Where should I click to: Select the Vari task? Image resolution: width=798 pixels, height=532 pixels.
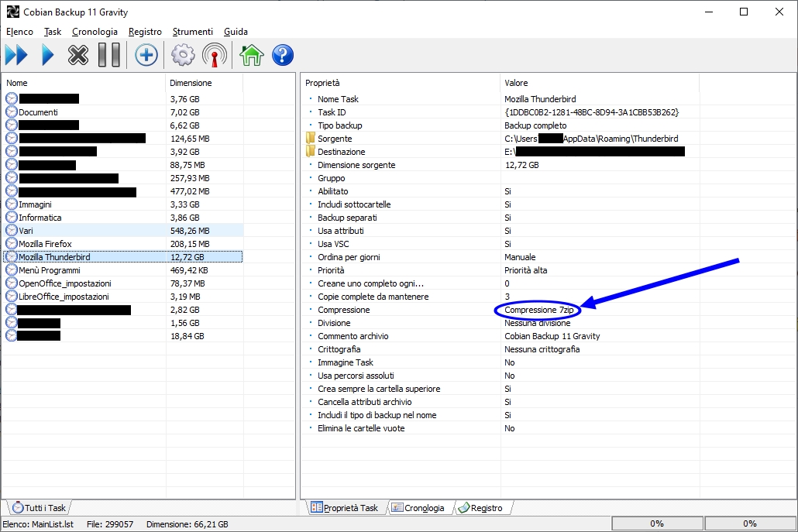coord(26,231)
